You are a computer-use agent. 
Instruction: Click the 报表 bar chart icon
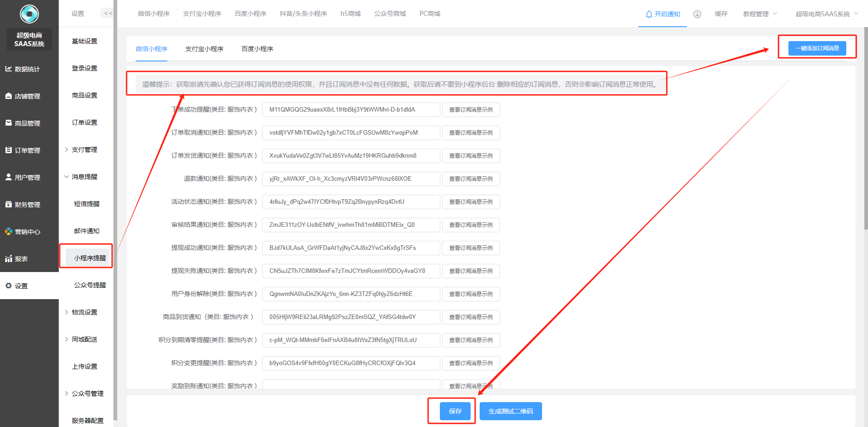(x=9, y=258)
